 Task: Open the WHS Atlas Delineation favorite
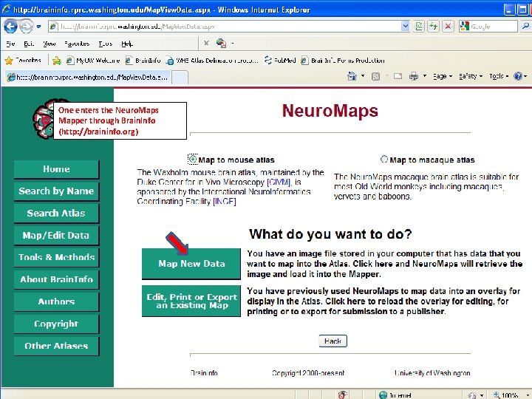(212, 61)
